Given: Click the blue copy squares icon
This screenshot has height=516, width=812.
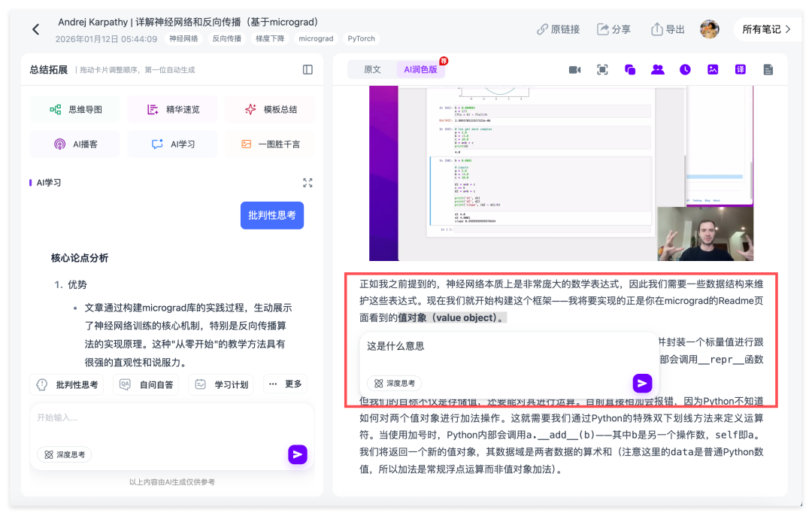Looking at the screenshot, I should [x=630, y=69].
